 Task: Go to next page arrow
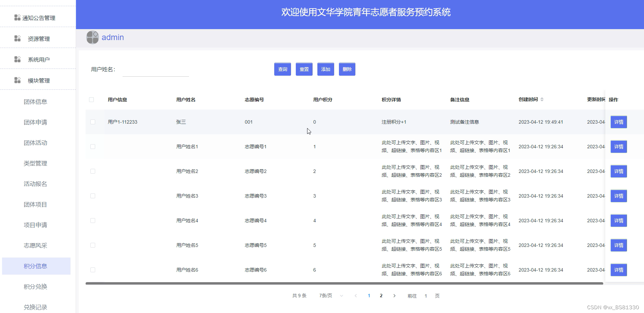pyautogui.click(x=394, y=296)
